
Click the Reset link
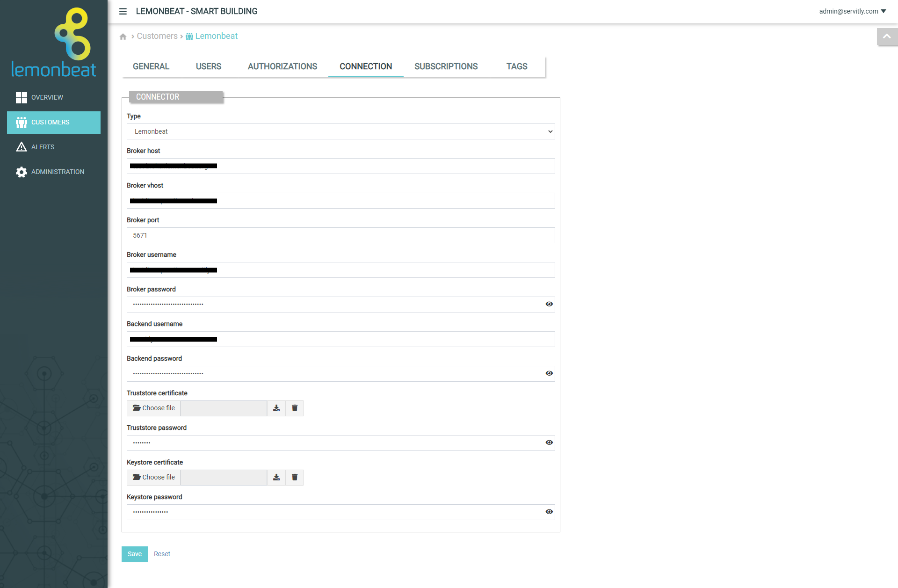pos(162,554)
